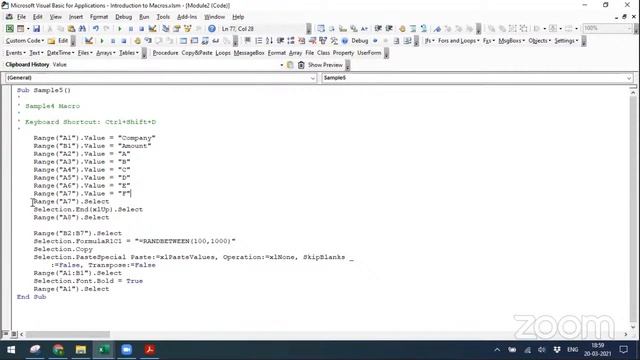Open the Immediate Window icon
This screenshot has height=360, width=640.
pos(194,41)
